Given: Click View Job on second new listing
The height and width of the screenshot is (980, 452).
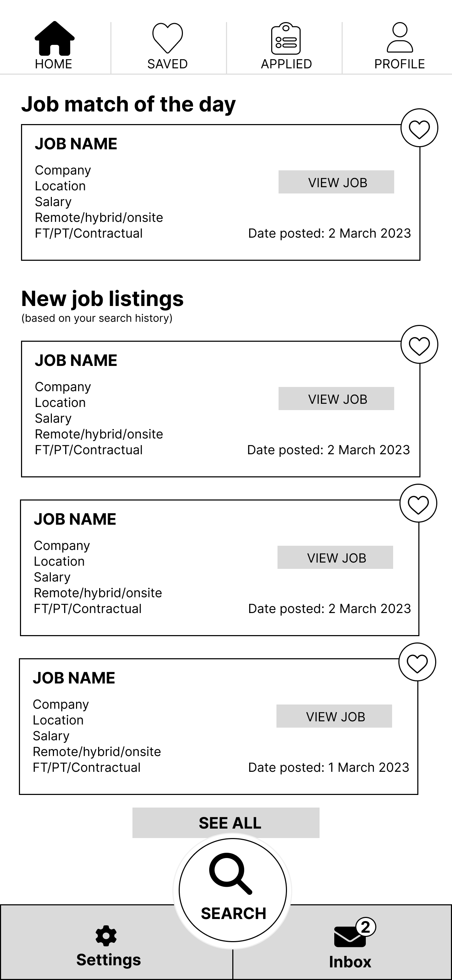Looking at the screenshot, I should [x=335, y=558].
